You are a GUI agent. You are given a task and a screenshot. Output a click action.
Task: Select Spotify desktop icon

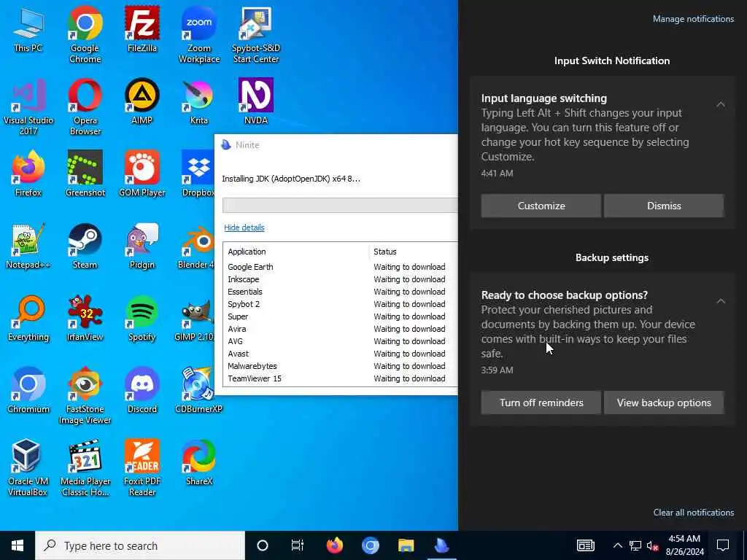pos(142,319)
